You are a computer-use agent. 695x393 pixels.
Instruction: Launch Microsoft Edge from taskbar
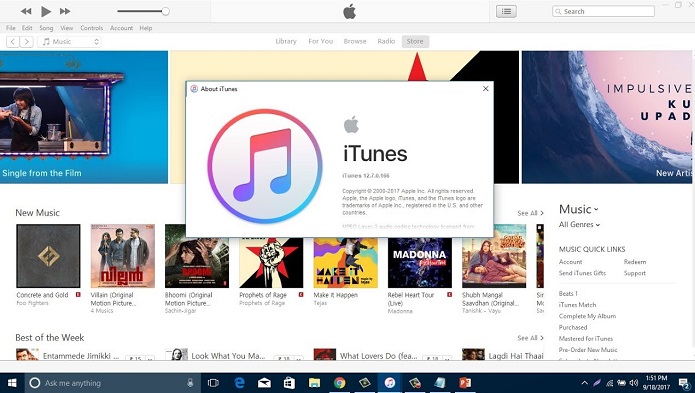click(239, 383)
